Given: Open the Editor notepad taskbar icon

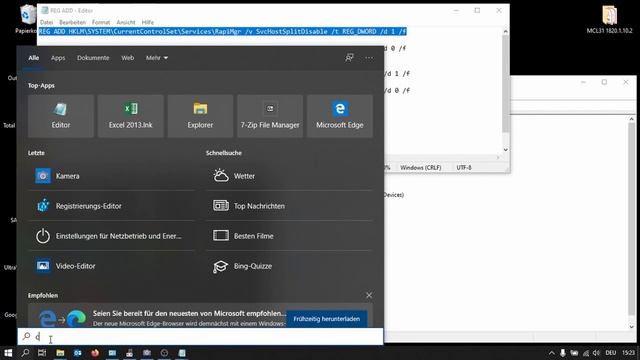Looking at the screenshot, I should point(182,353).
